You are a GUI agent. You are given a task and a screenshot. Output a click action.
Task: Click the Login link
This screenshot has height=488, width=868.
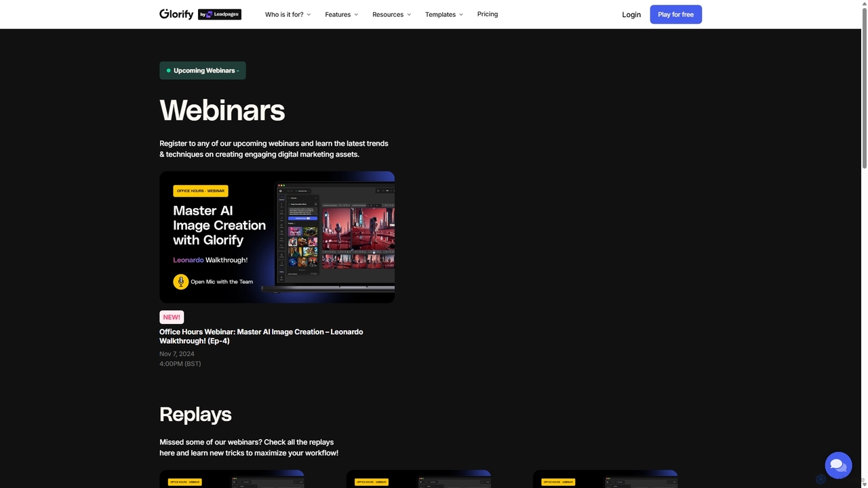(631, 14)
